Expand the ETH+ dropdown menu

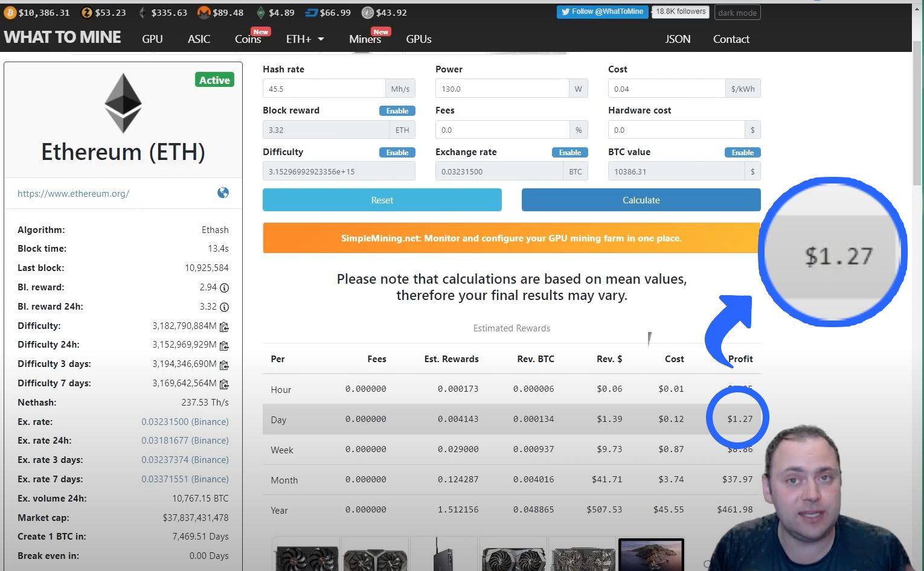(305, 39)
